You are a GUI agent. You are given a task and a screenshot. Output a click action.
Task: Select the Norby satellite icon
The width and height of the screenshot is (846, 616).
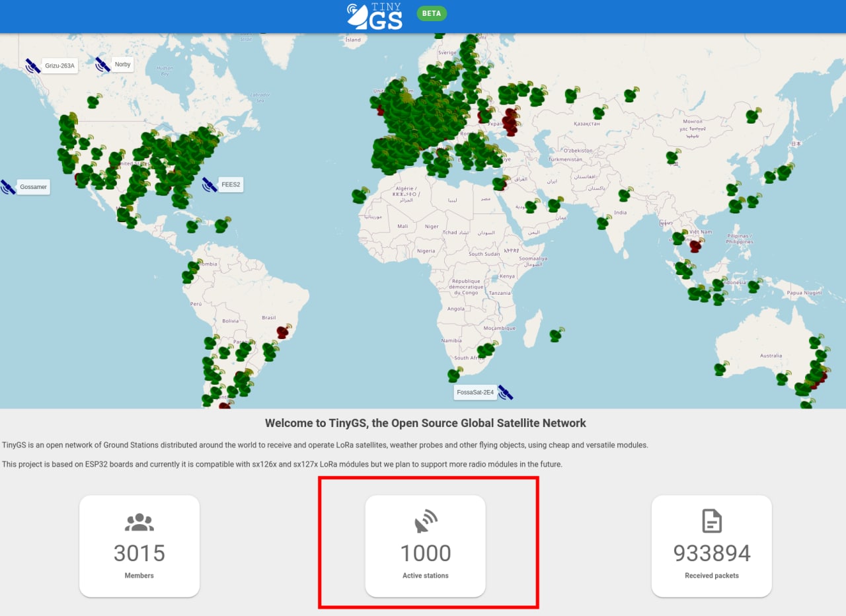tap(102, 64)
